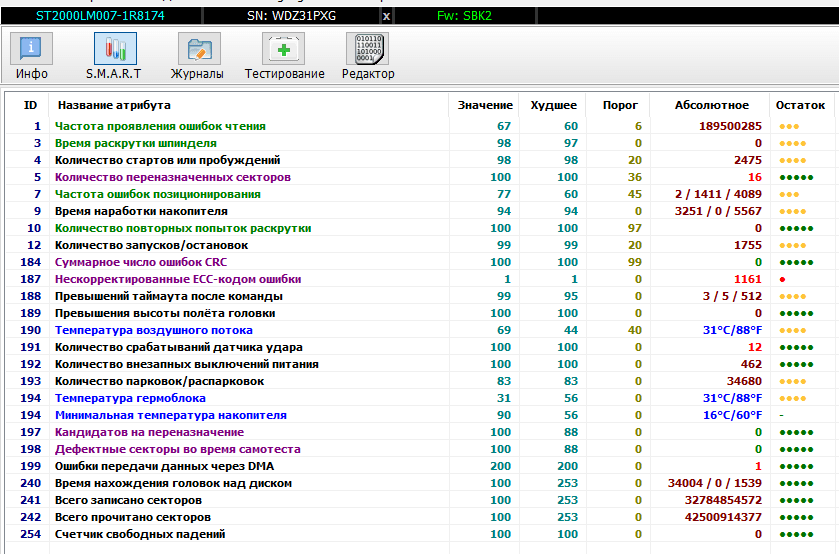Screen dimensions: 839x554
Task: Sort by Название атрибута column header
Action: 114,105
